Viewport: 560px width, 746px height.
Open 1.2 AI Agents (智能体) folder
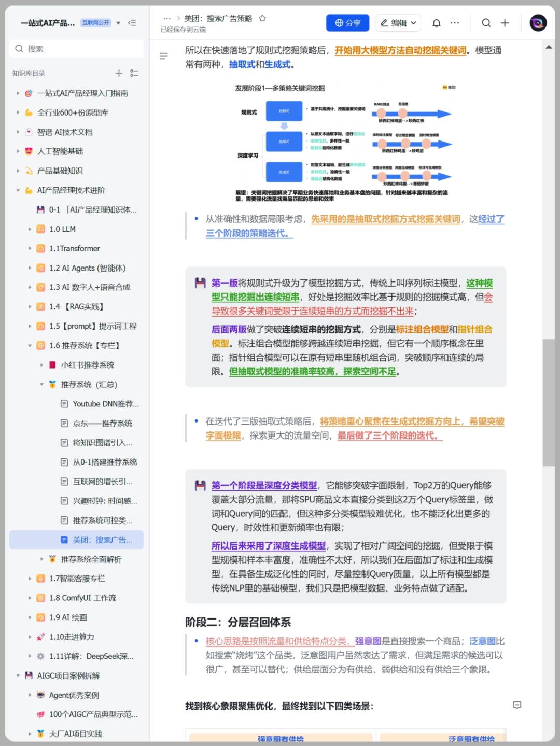pos(87,268)
